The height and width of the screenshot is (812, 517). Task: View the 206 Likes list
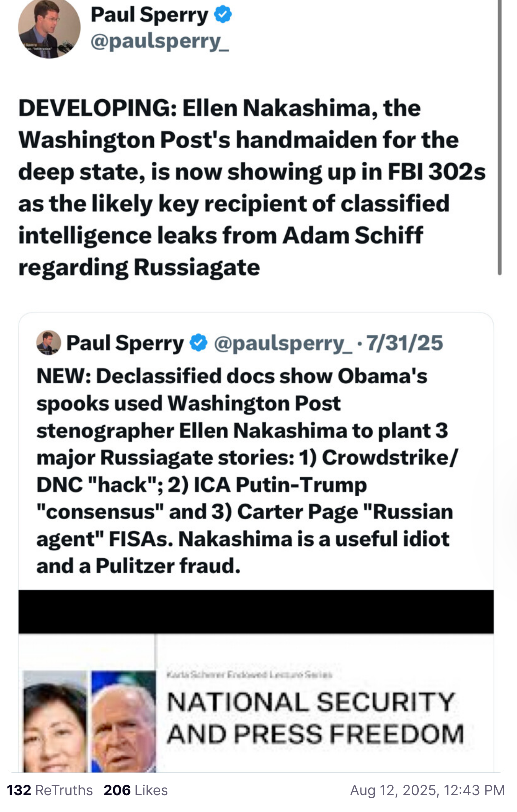point(136,790)
